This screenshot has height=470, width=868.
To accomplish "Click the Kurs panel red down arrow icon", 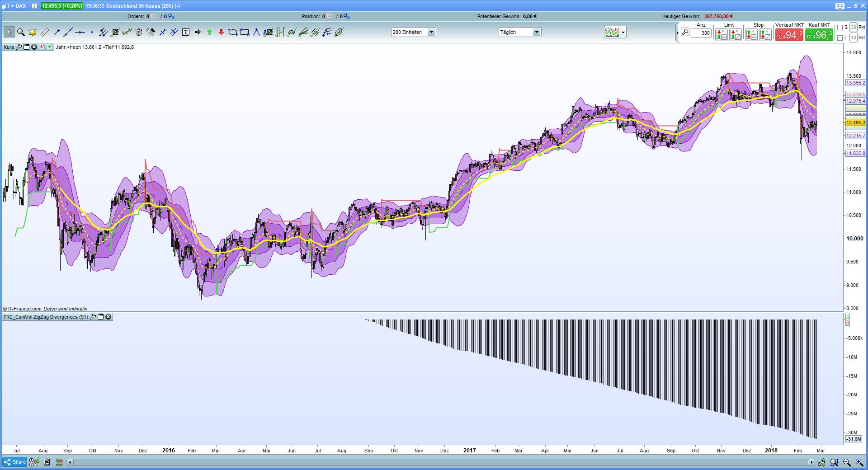I will click(x=42, y=47).
